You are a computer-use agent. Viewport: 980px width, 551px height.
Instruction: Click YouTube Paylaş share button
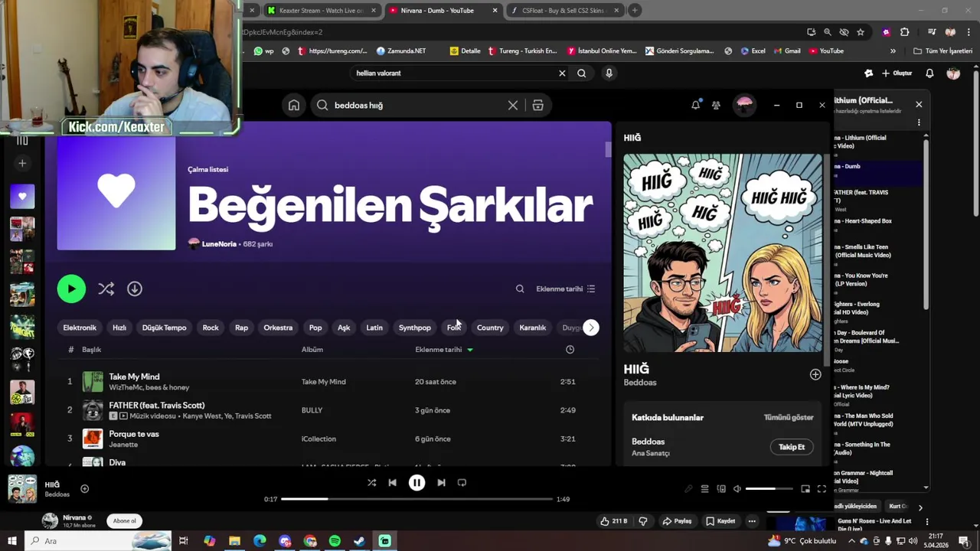click(678, 521)
